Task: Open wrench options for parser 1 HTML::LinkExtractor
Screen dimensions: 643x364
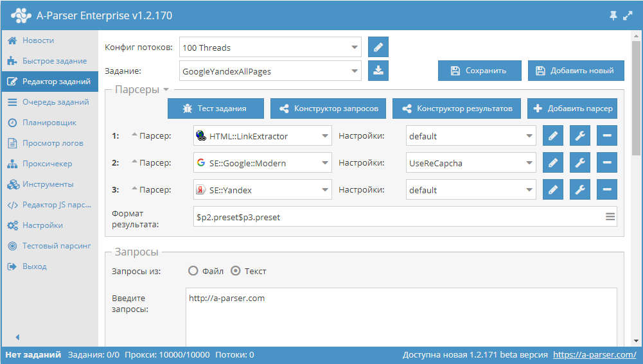Action: [580, 135]
